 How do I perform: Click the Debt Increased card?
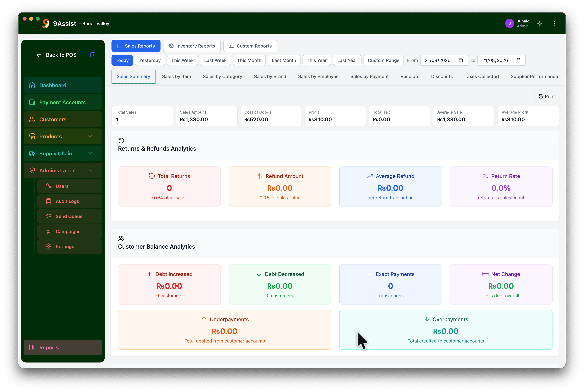(169, 284)
